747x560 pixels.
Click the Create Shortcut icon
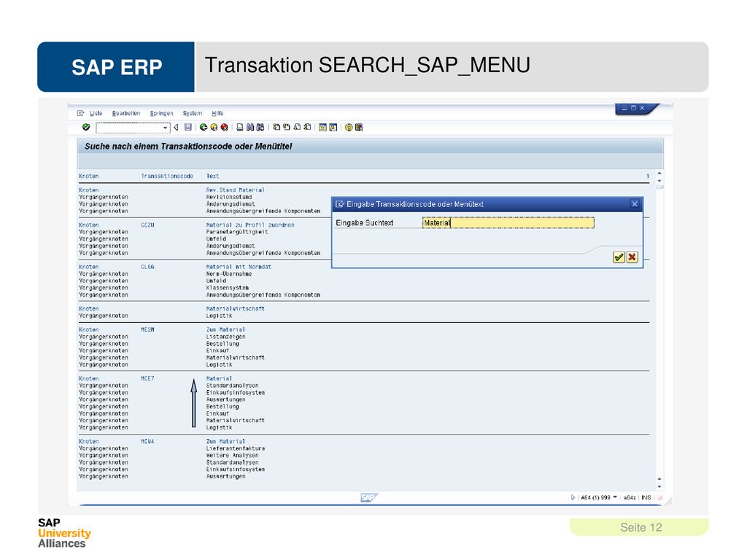coord(333,127)
